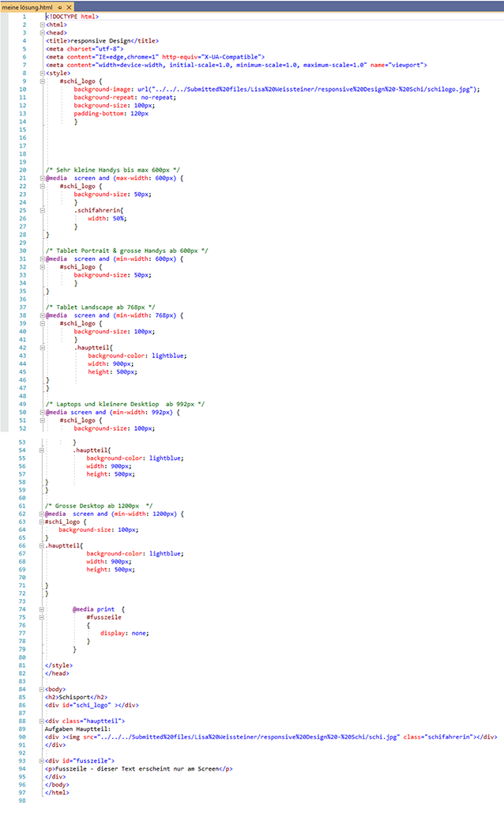Collapse the <head> section fold marker
Image resolution: width=504 pixels, height=814 pixels.
click(42, 32)
